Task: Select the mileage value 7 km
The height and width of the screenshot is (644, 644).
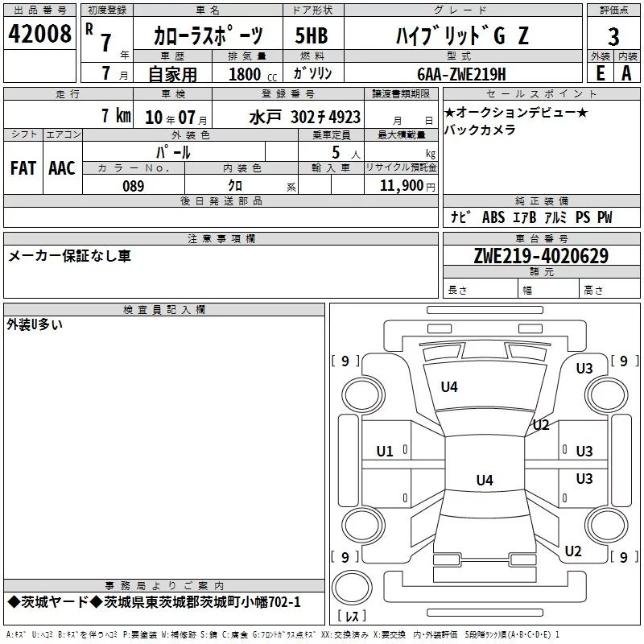Action: [116, 115]
